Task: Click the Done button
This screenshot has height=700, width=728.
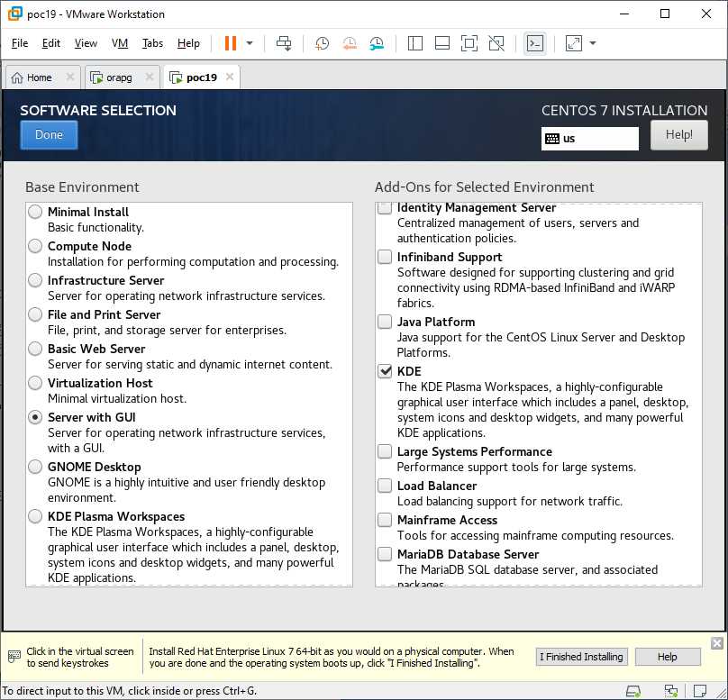Action: pos(49,134)
